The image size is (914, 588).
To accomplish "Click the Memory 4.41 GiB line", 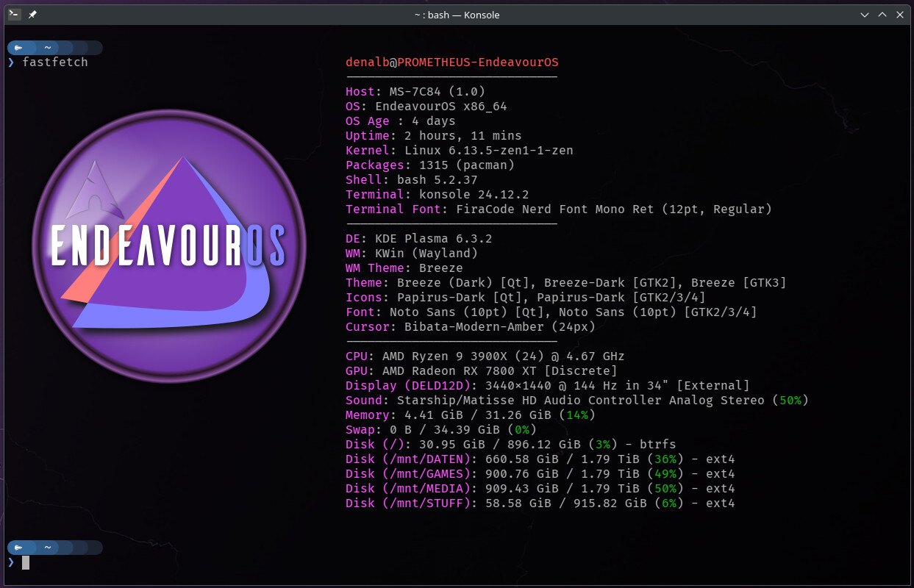I will [471, 415].
